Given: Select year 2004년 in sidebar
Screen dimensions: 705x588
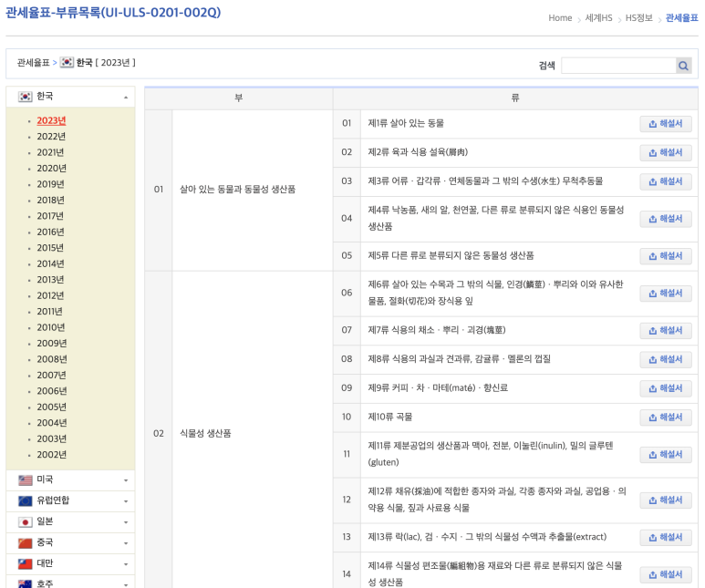Looking at the screenshot, I should 52,424.
